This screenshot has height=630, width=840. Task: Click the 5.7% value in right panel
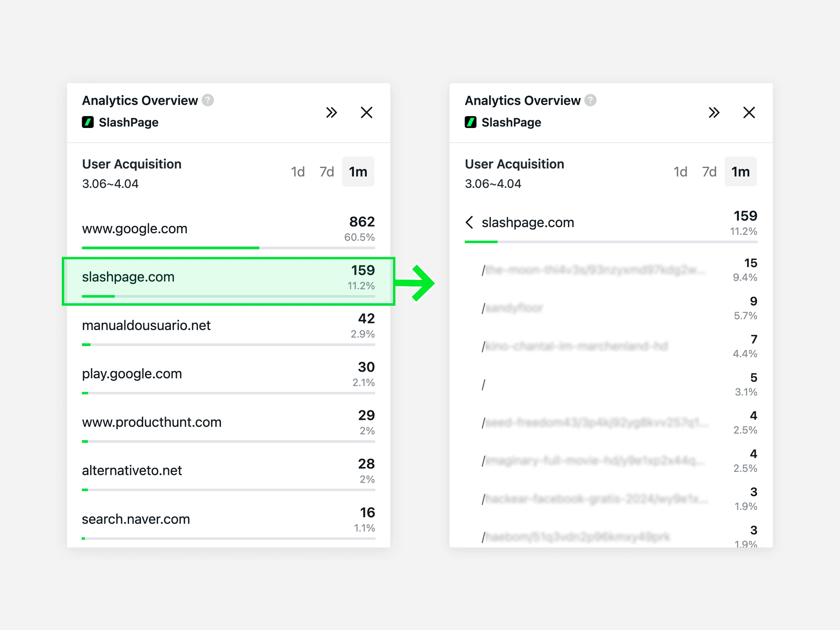coord(745,316)
